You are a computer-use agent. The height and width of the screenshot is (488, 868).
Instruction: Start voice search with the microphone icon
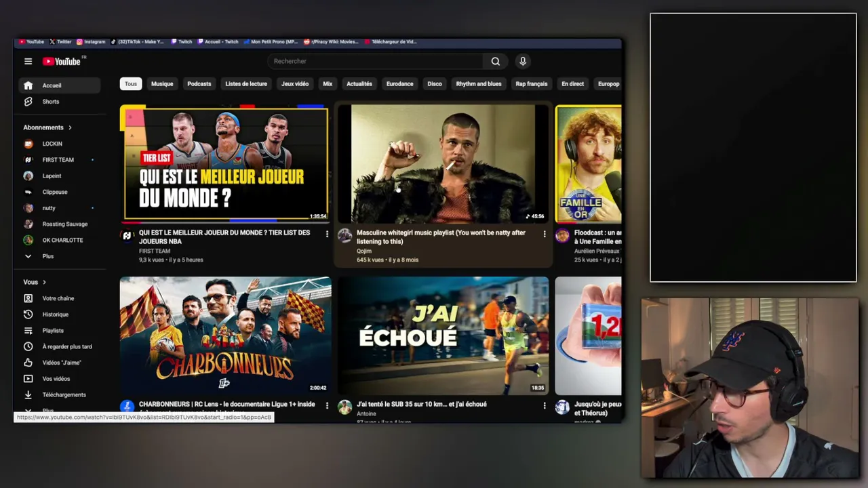(x=523, y=61)
